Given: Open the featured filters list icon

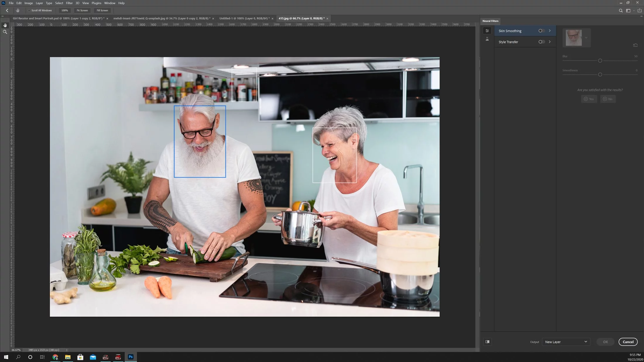Looking at the screenshot, I should click(487, 31).
